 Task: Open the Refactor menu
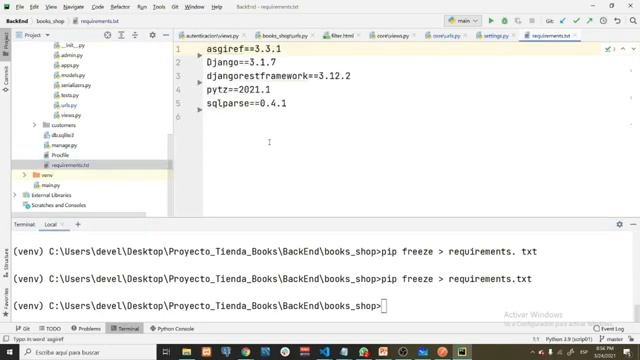[120, 7]
